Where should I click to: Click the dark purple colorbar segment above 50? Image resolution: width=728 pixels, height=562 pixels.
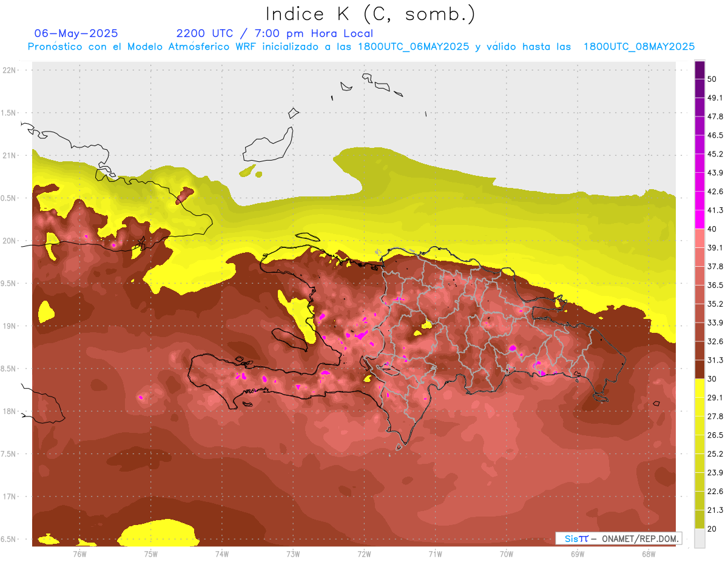[x=699, y=70]
